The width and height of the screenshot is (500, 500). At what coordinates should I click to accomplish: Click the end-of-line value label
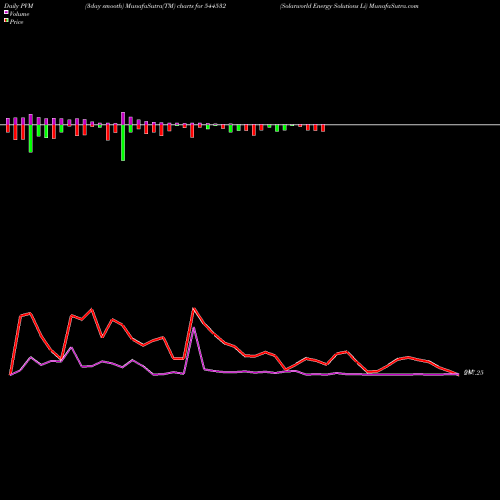474,373
